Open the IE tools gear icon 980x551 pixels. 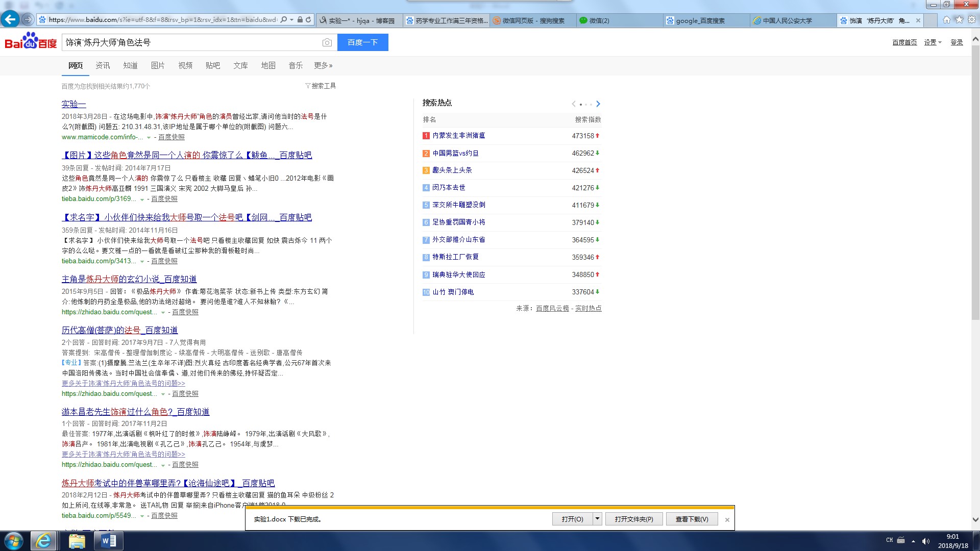(x=971, y=20)
